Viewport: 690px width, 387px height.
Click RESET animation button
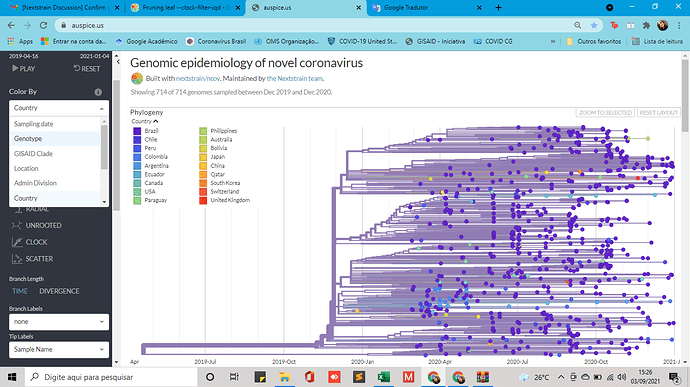(x=87, y=68)
